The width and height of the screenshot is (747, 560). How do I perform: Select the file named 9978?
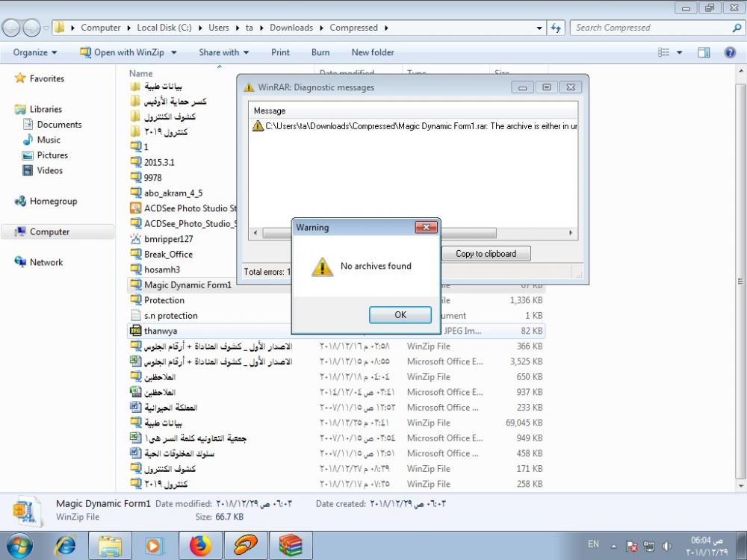pos(152,177)
